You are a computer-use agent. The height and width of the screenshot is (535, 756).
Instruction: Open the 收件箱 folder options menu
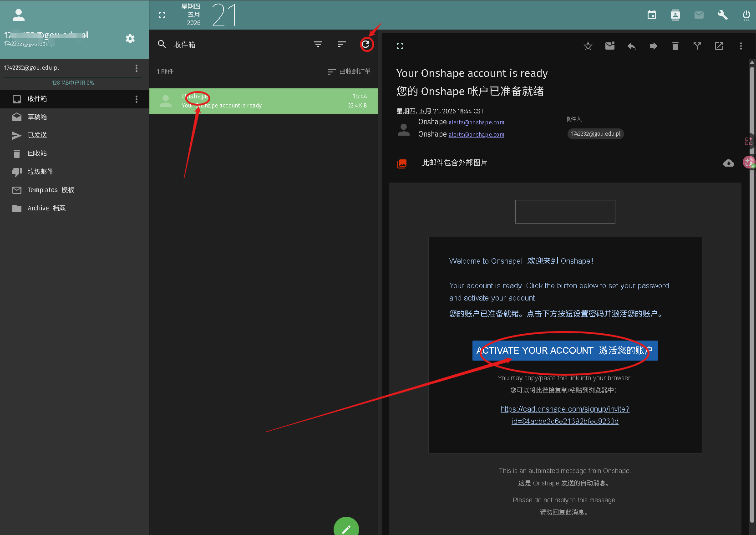click(x=137, y=99)
